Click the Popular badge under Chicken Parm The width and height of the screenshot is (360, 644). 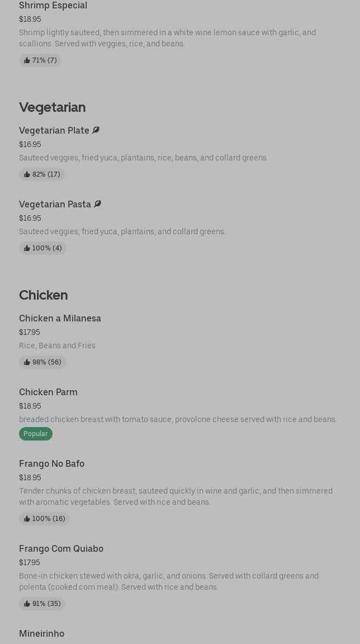pyautogui.click(x=36, y=434)
